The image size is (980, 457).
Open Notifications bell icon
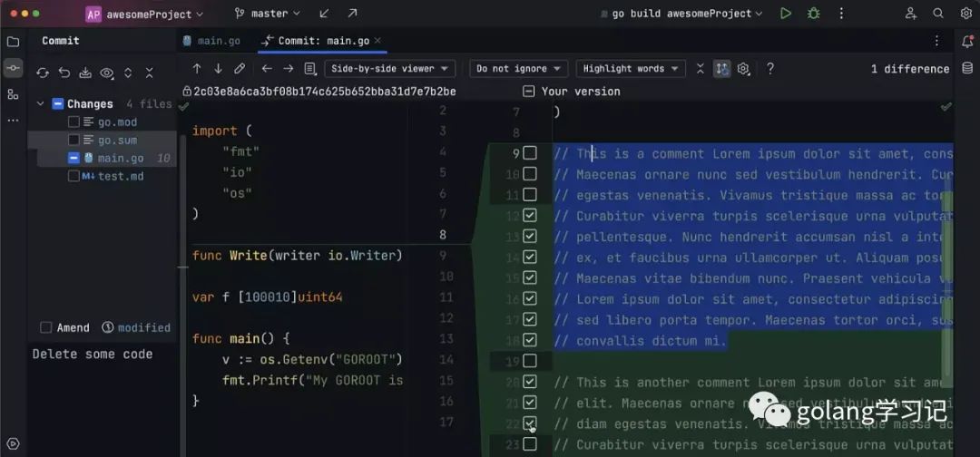coord(967,42)
